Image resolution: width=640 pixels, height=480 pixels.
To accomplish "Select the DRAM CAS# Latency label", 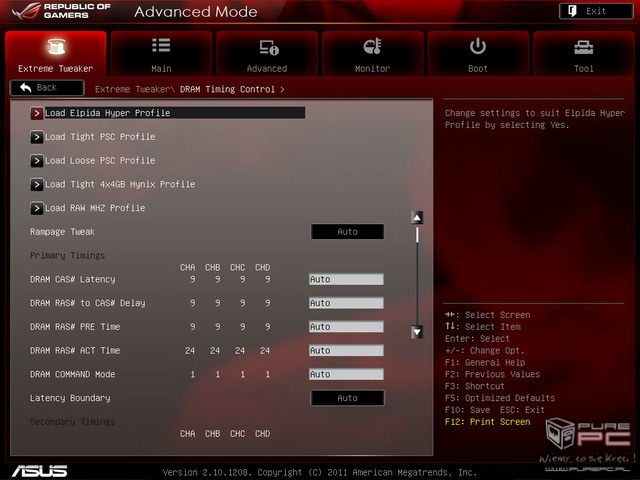I will [x=73, y=280].
